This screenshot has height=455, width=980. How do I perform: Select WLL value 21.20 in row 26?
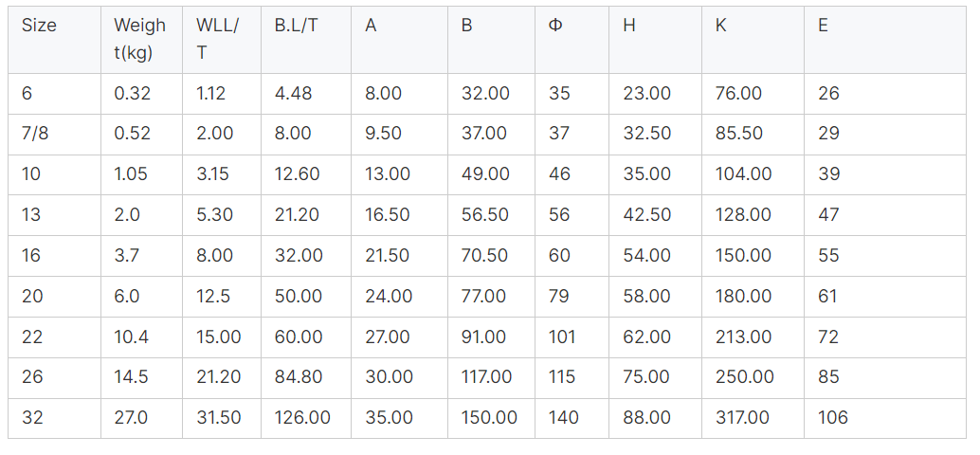pyautogui.click(x=218, y=377)
